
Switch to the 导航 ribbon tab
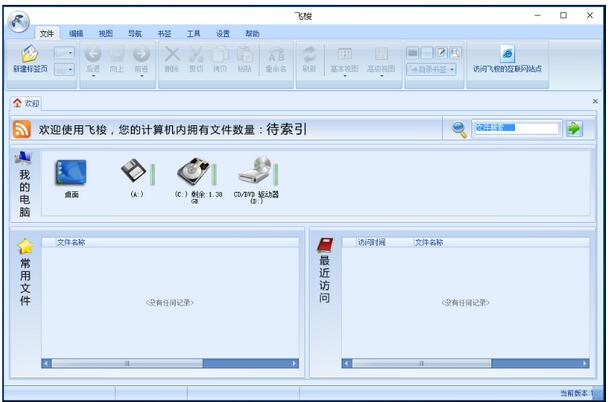(135, 34)
